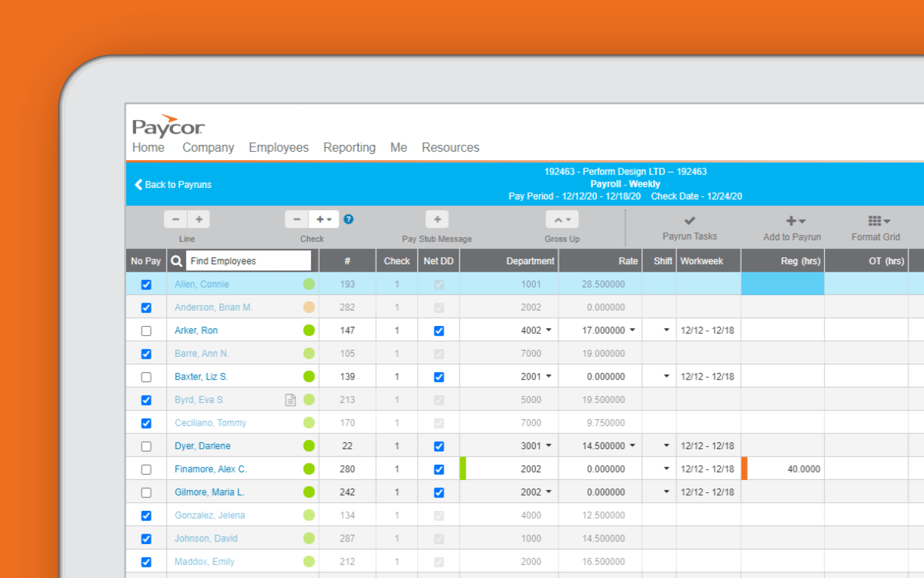Click in the Find Employees search field

coord(249,261)
